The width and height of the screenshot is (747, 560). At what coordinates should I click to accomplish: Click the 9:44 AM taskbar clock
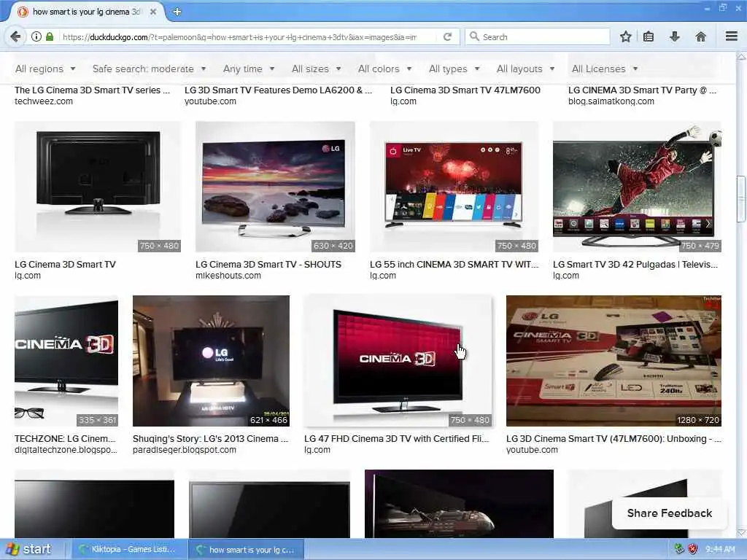(720, 549)
